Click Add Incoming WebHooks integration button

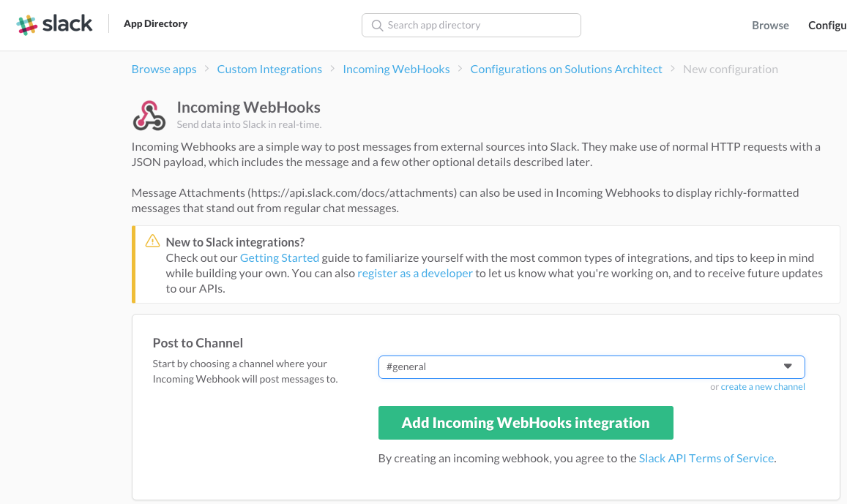point(526,423)
